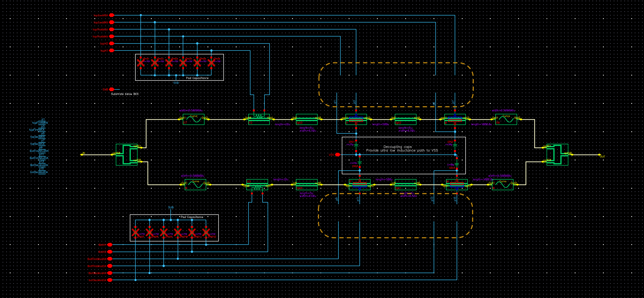Select the IN optical port
Viewport: 644px width, 298px height.
pos(82,154)
